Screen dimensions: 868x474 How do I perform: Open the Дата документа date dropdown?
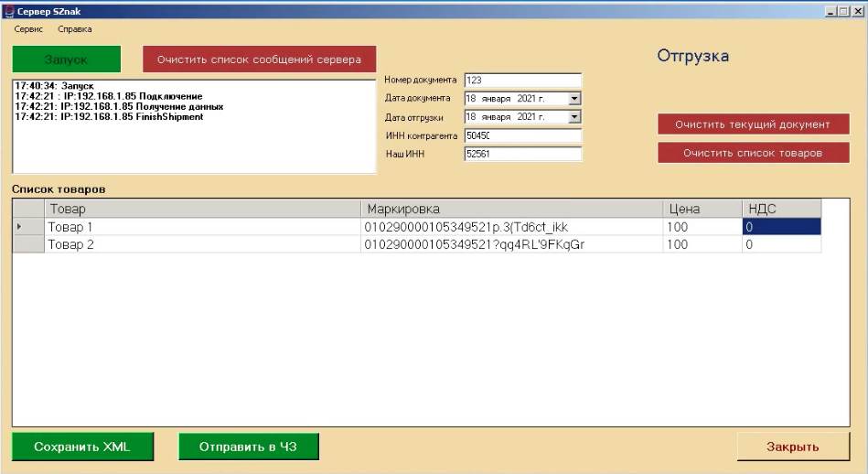[x=574, y=99]
